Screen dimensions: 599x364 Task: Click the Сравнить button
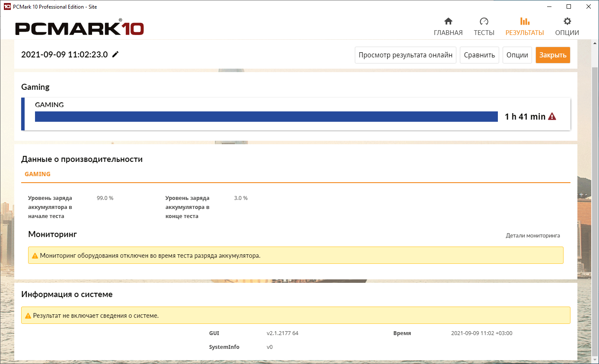[x=479, y=55]
